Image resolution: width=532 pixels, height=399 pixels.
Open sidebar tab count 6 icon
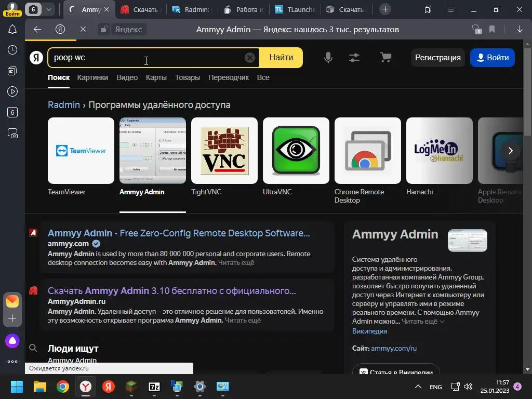pyautogui.click(x=12, y=112)
